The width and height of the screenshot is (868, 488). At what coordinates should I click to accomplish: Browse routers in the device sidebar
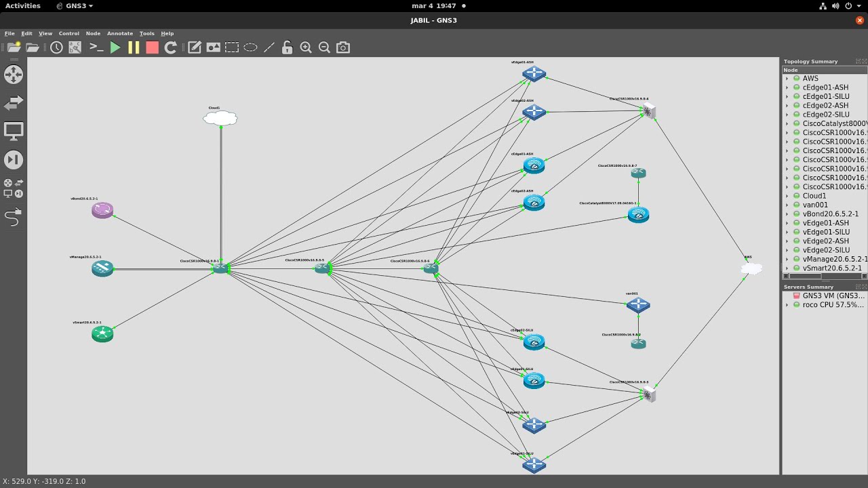14,75
